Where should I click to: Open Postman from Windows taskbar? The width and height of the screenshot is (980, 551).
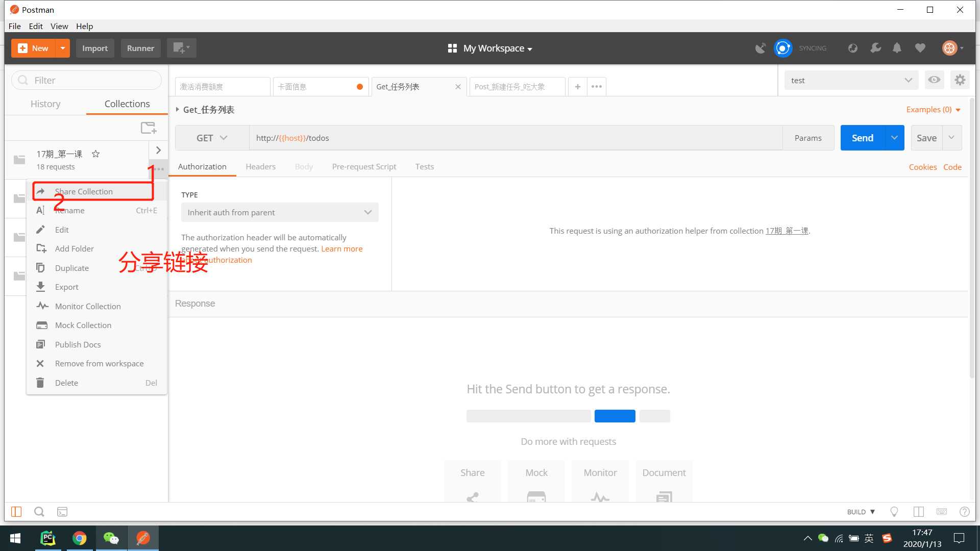coord(143,538)
